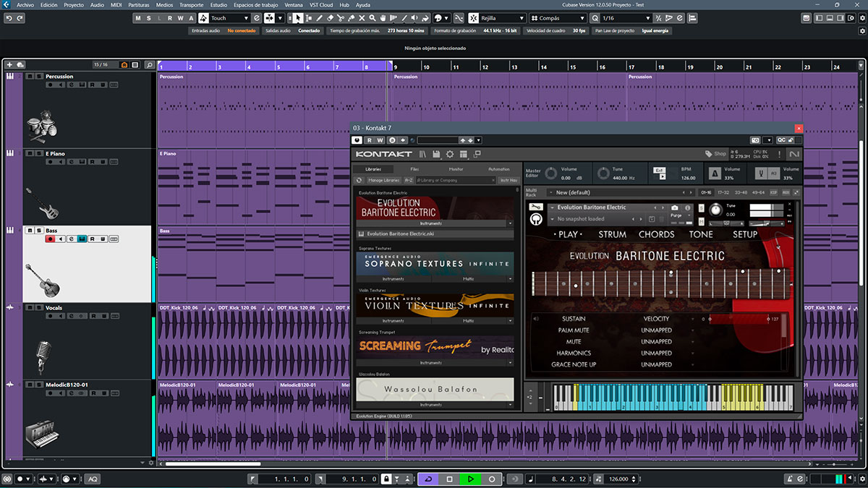This screenshot has width=868, height=488.
Task: Click the Stop button in transport
Action: coord(449,479)
